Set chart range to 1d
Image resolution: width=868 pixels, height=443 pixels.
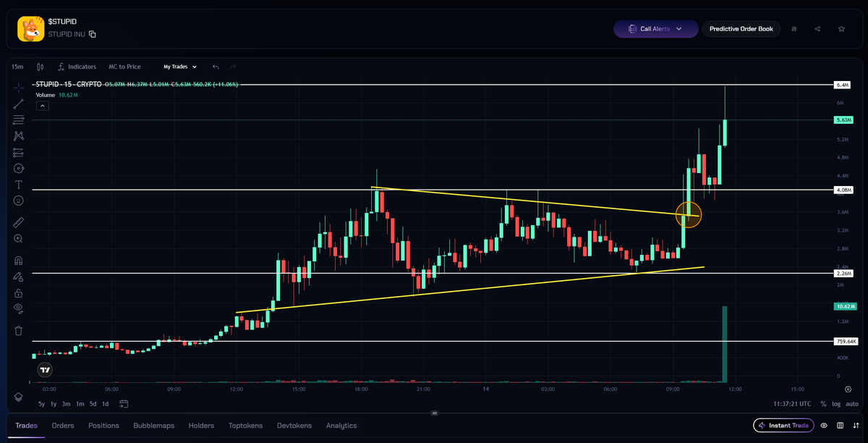pos(106,404)
